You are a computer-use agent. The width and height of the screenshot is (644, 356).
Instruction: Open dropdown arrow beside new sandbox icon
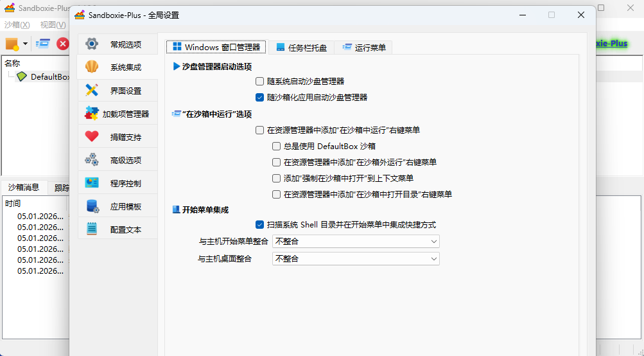(x=25, y=44)
